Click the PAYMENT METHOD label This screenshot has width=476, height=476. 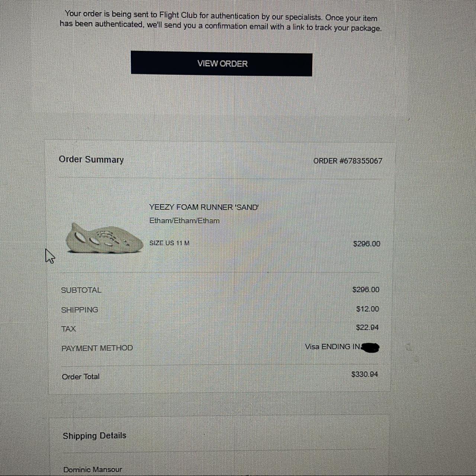[97, 348]
